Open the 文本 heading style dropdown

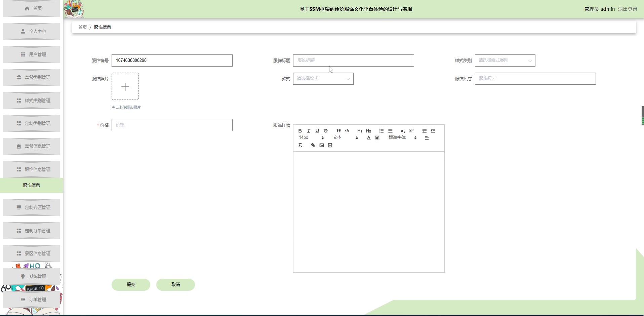tap(345, 137)
